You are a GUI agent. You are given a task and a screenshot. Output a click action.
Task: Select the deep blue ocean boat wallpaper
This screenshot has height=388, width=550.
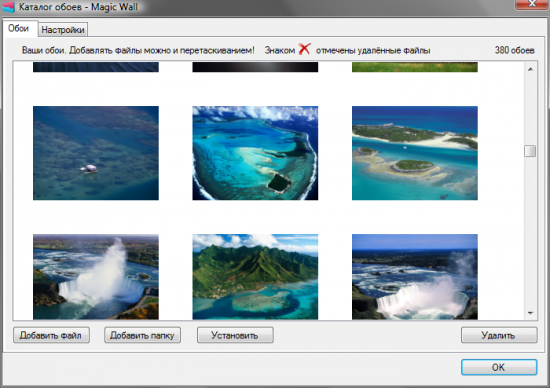(96, 153)
